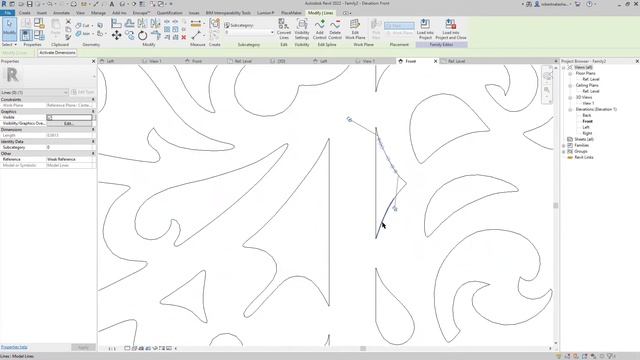Open the File tab
640x360 pixels.
coord(7,13)
